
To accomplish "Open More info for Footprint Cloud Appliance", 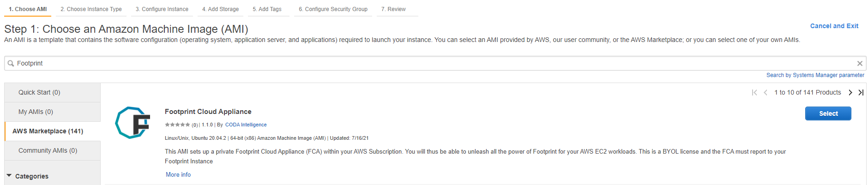I will pyautogui.click(x=178, y=175).
